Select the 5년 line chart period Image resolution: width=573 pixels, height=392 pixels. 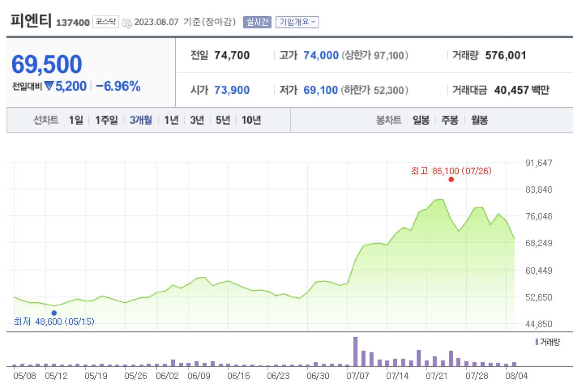223,120
